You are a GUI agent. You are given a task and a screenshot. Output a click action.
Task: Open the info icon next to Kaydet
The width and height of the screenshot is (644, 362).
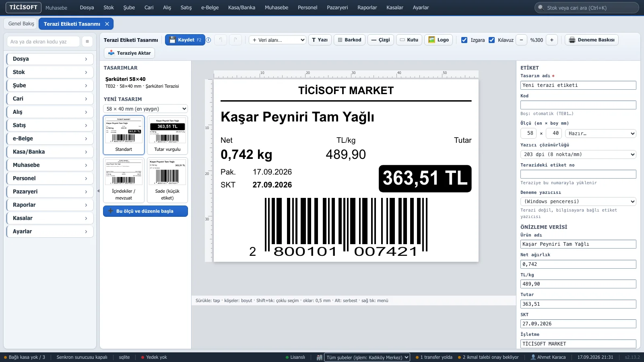pos(208,40)
